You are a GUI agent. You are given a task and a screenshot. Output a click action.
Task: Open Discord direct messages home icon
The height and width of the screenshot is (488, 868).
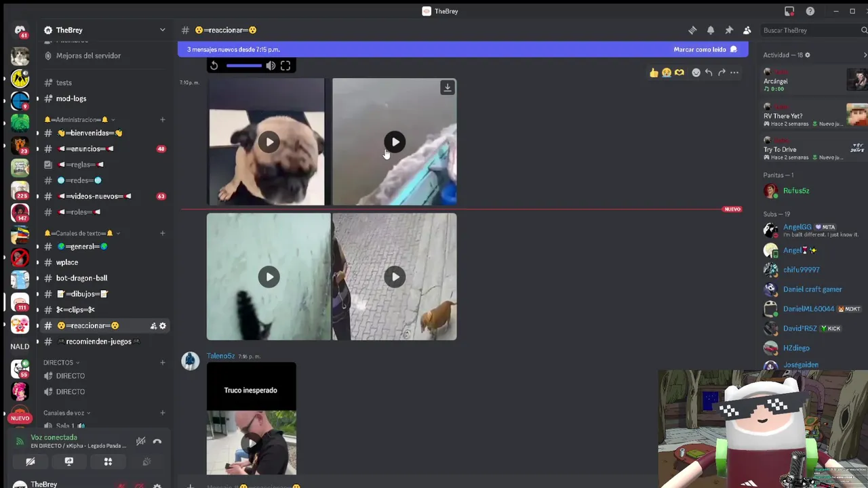[x=20, y=30]
